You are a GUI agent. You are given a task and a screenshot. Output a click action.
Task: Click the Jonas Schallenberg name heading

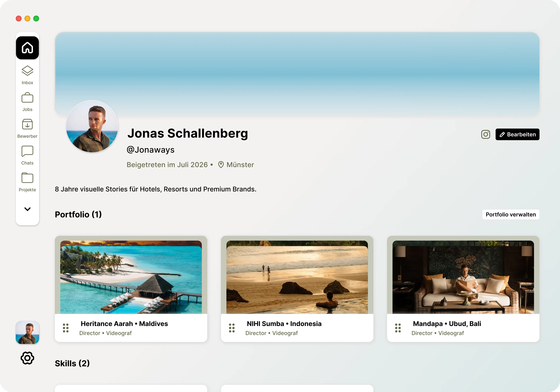point(188,133)
